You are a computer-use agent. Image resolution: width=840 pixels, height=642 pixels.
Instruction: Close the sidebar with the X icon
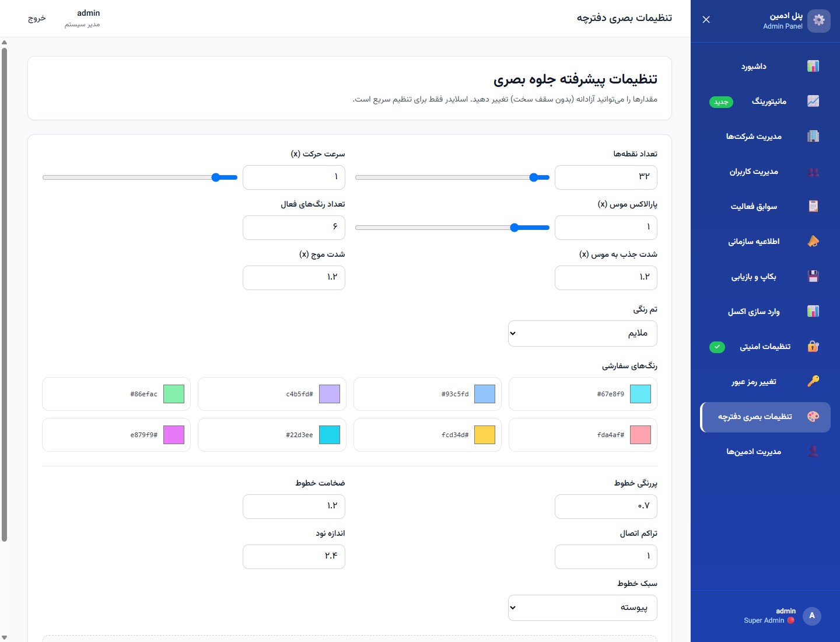(706, 20)
